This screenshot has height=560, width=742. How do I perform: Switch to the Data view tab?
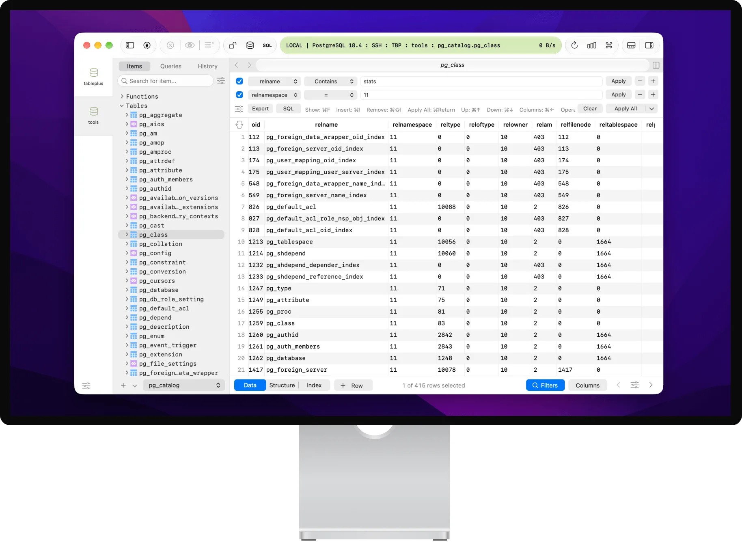coord(250,385)
